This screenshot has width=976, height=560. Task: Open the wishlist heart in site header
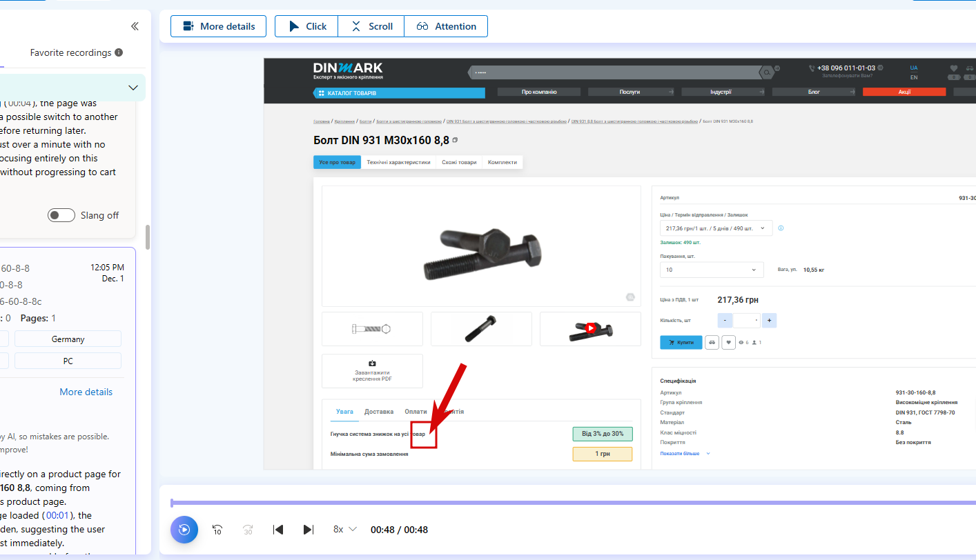click(x=954, y=68)
